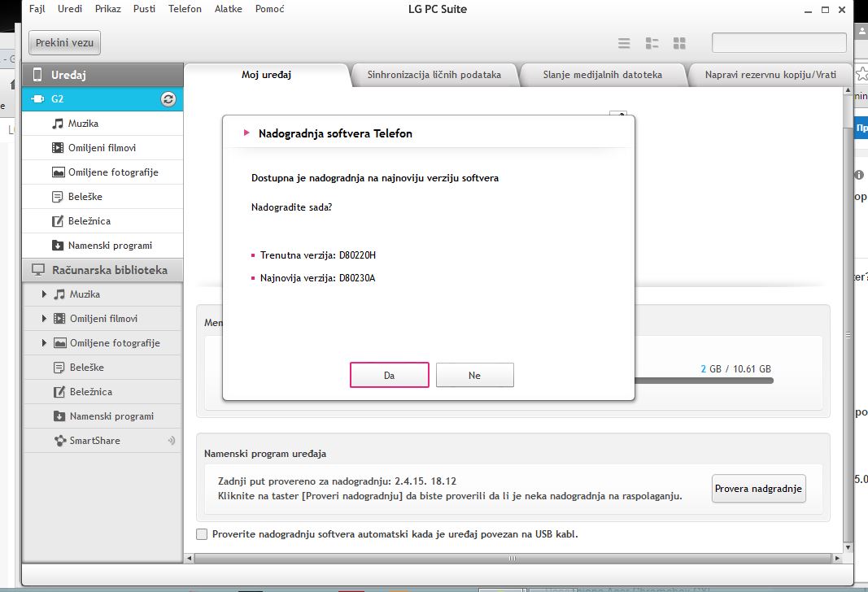Click the horizontal scrollbar left arrow

point(190,558)
